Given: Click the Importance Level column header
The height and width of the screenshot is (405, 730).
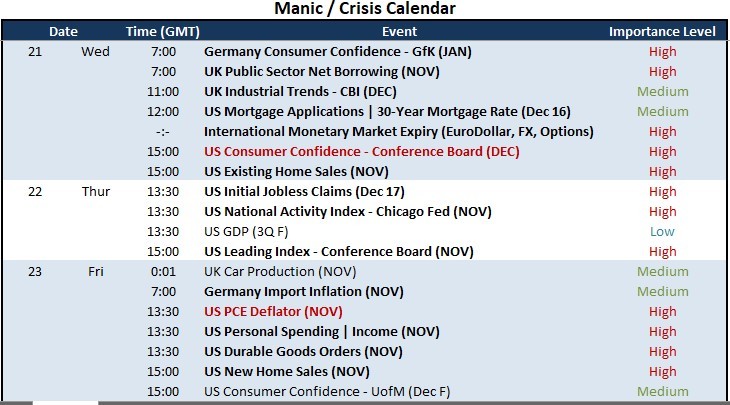Looking at the screenshot, I should (662, 32).
